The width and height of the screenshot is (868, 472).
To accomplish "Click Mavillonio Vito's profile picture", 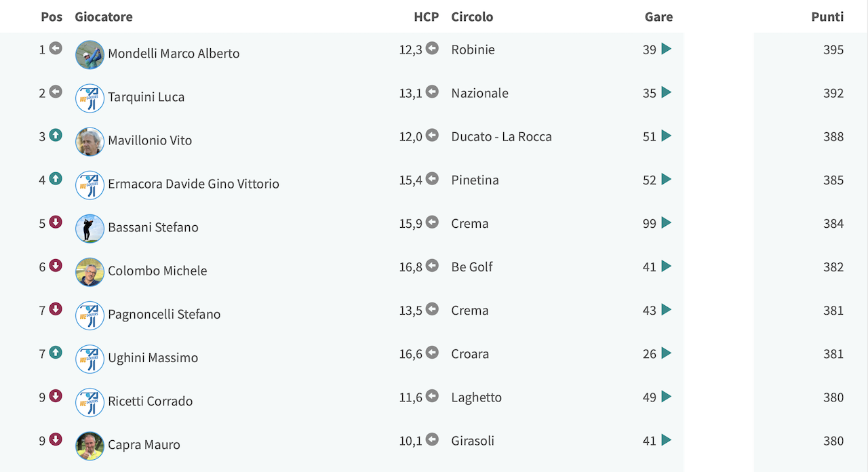I will pos(90,142).
